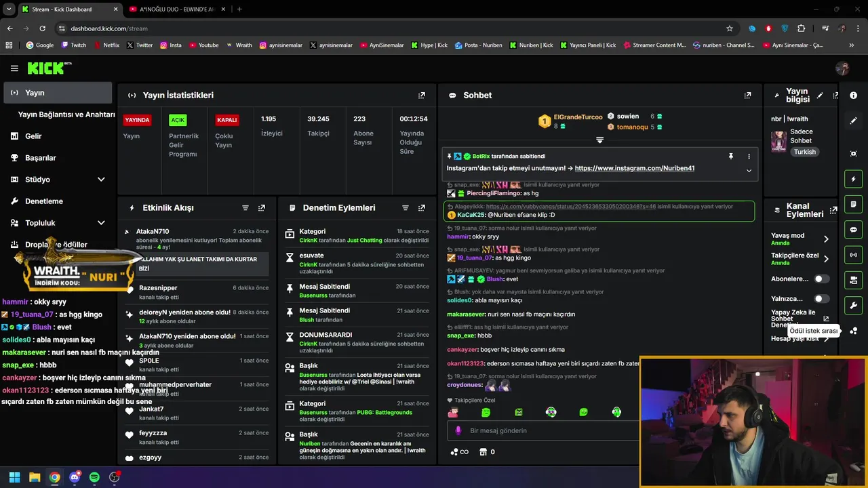The image size is (868, 488).
Task: Open three-dot menu on pinned message
Action: 749,156
